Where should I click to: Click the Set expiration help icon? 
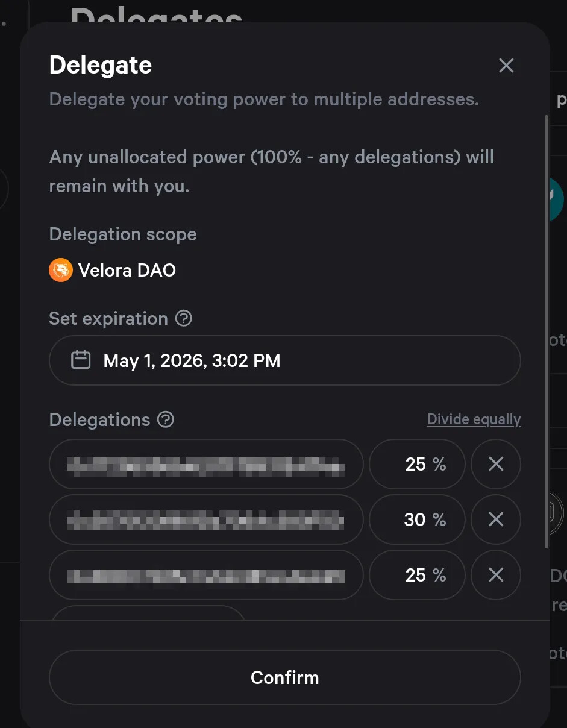pos(184,318)
